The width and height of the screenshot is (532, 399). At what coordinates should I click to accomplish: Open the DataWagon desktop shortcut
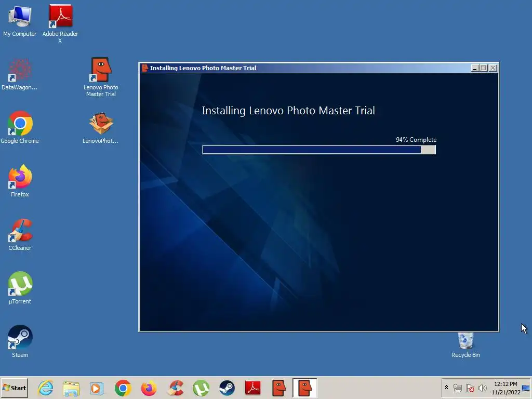(19, 75)
